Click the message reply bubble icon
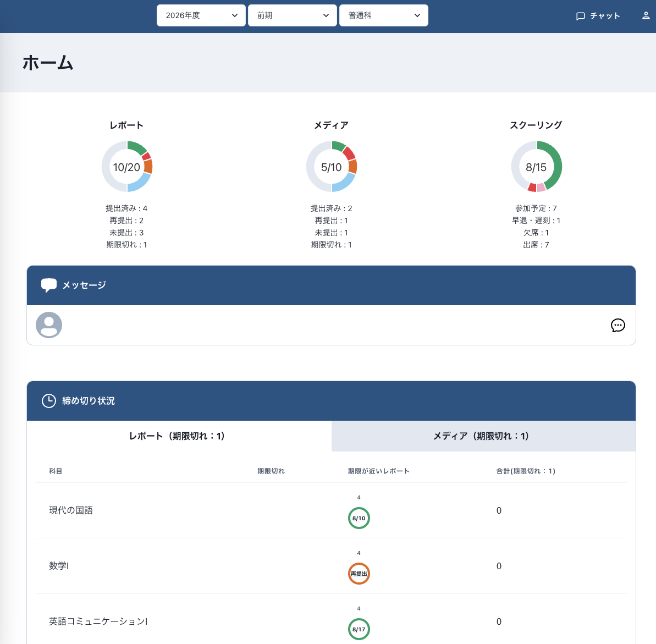Image resolution: width=656 pixels, height=644 pixels. [x=618, y=325]
